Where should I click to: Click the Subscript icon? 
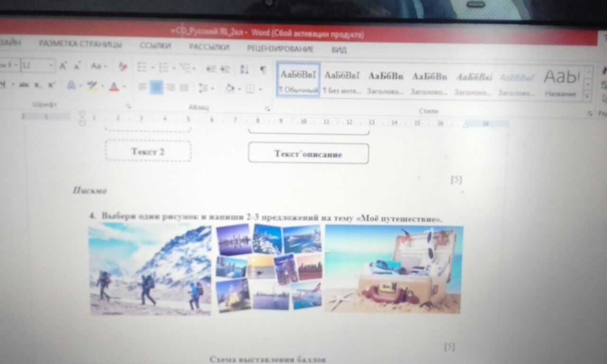click(37, 85)
